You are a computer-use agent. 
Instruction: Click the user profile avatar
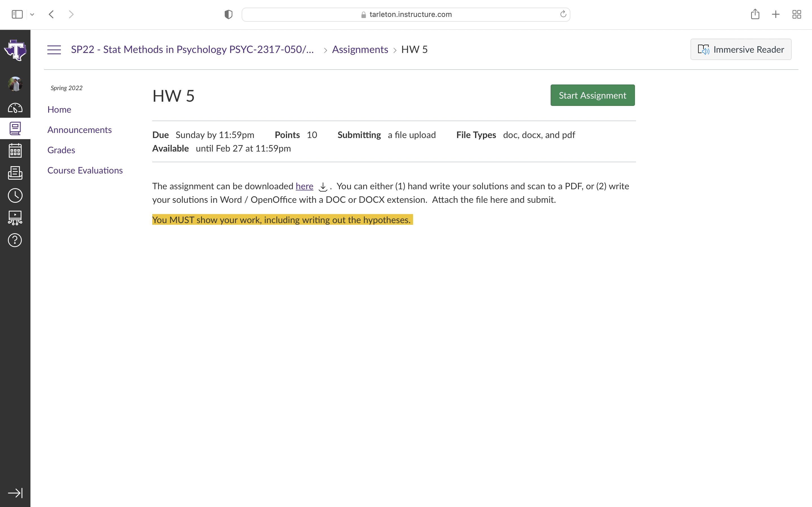click(15, 84)
